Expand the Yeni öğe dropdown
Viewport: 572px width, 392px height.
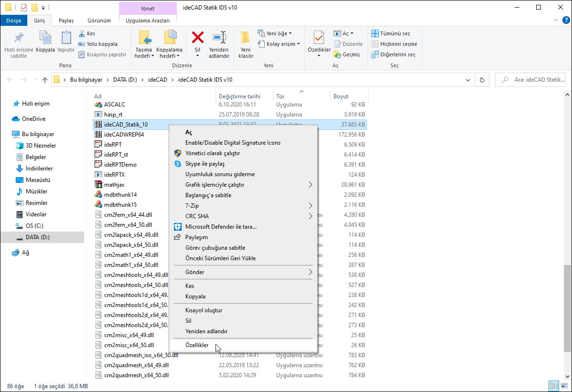275,33
